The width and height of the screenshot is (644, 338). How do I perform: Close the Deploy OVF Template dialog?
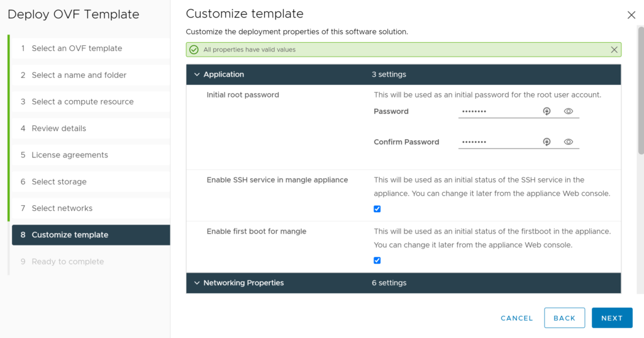[x=631, y=15]
